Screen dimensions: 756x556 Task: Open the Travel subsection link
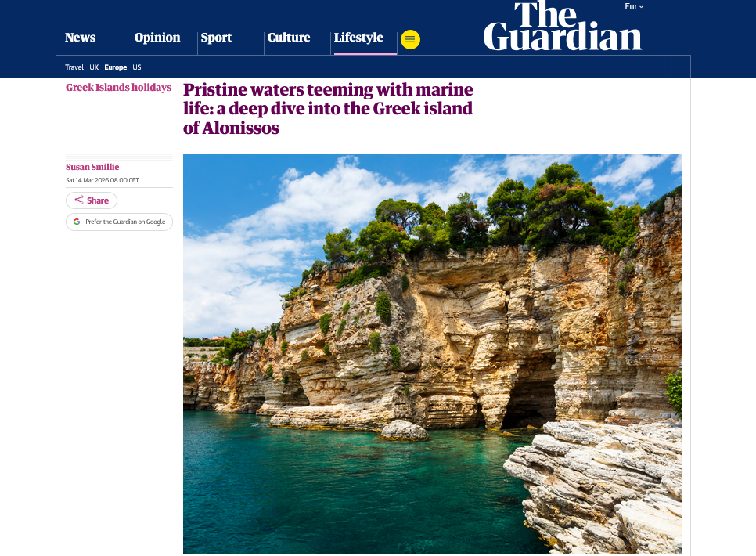point(74,67)
